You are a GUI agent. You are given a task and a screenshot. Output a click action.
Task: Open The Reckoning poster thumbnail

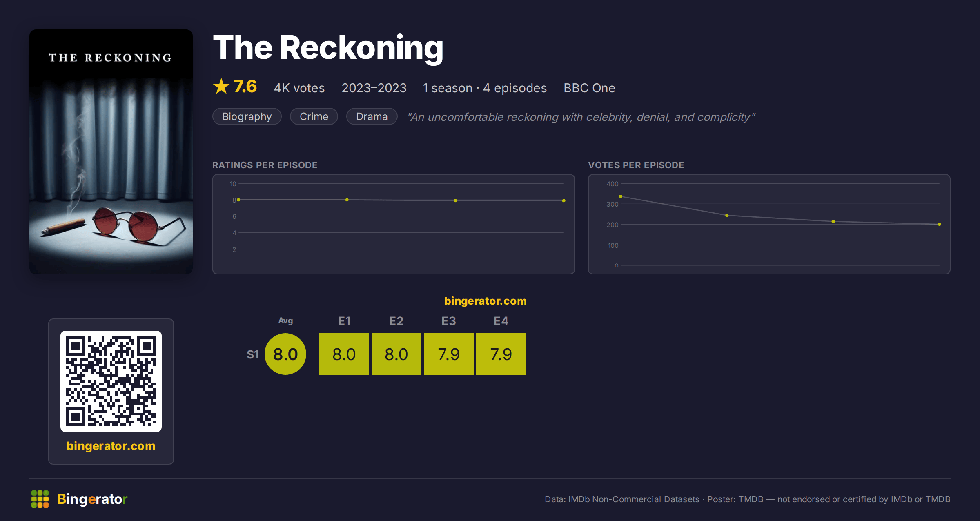[x=111, y=151]
